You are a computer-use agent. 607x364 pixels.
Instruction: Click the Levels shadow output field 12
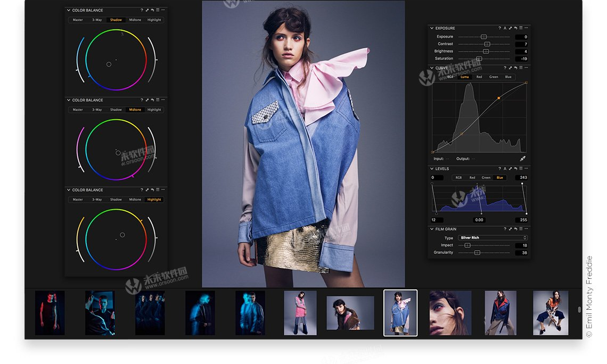click(x=437, y=220)
